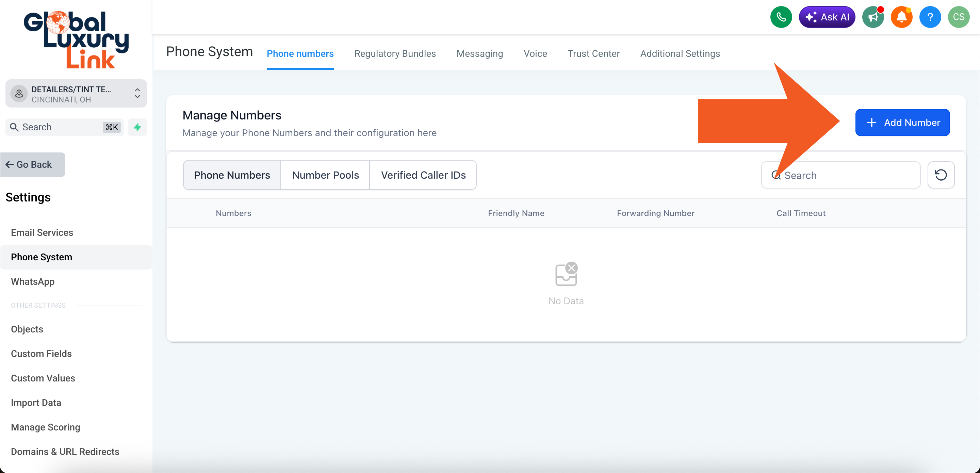The height and width of the screenshot is (473, 980).
Task: Switch to the Messaging tab
Action: [480, 54]
